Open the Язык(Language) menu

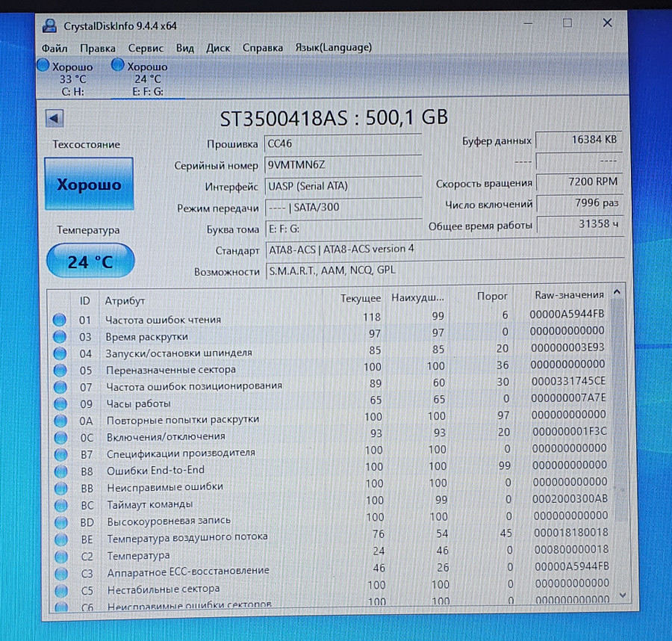pos(334,47)
